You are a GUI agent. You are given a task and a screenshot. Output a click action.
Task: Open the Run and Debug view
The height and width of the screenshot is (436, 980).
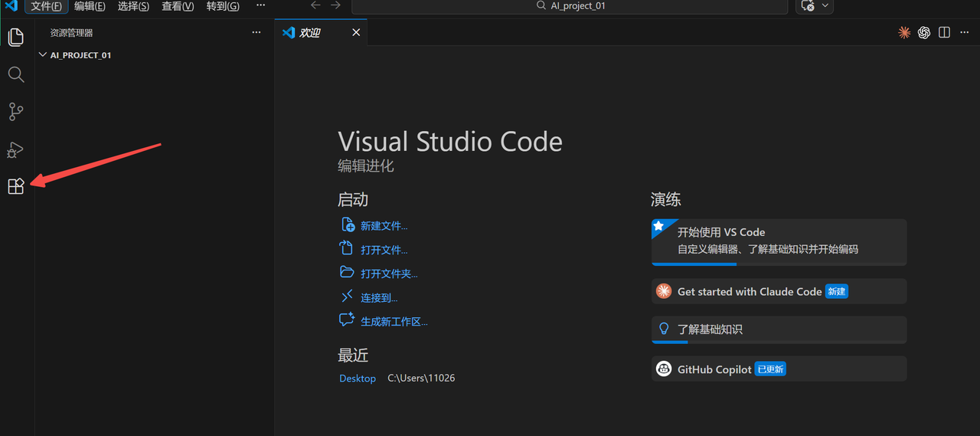15,149
